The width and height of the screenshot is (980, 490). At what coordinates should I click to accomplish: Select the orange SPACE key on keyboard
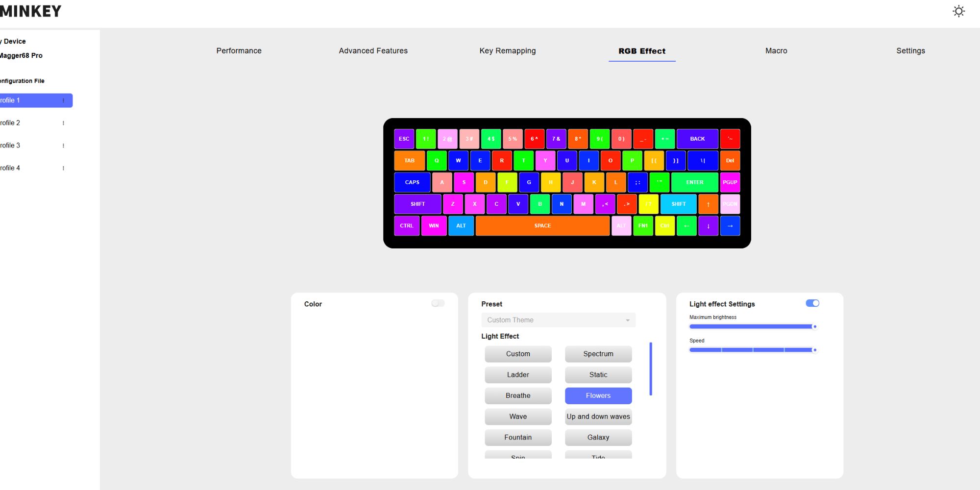[x=542, y=226]
